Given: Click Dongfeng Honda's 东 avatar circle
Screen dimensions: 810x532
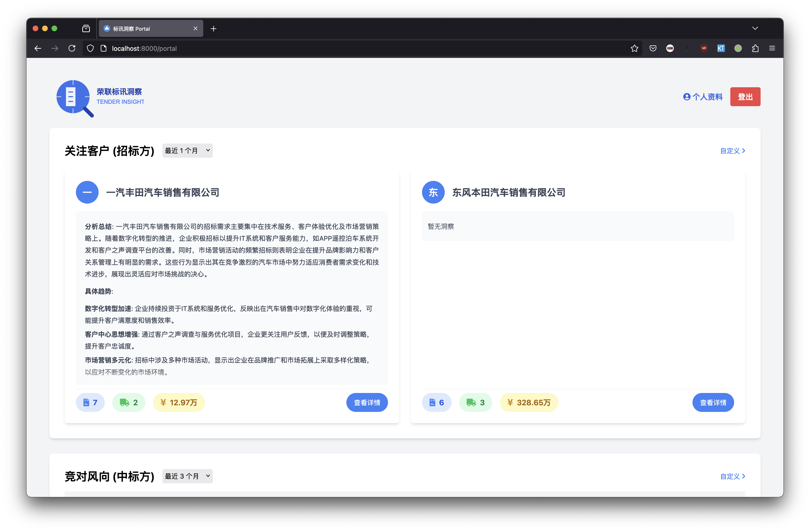Looking at the screenshot, I should (433, 192).
